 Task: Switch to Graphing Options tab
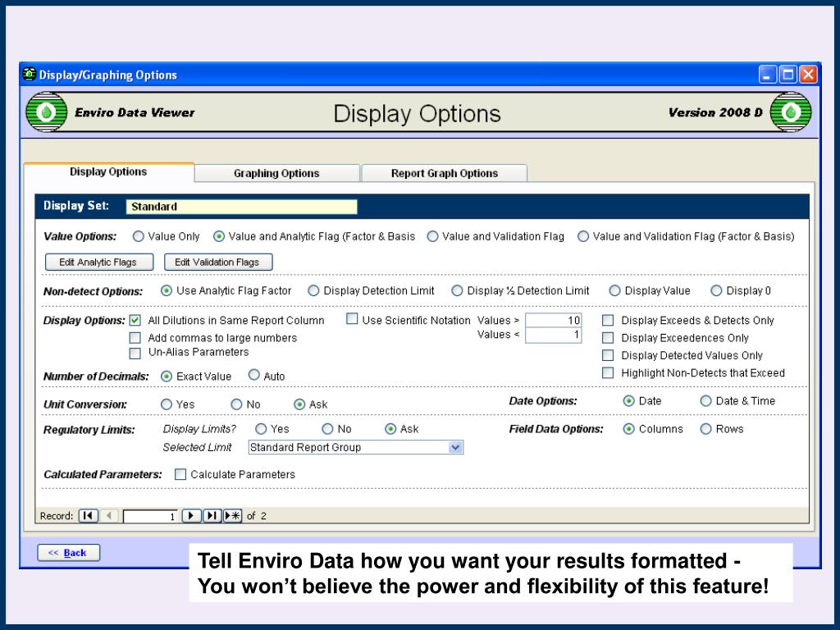pos(276,173)
